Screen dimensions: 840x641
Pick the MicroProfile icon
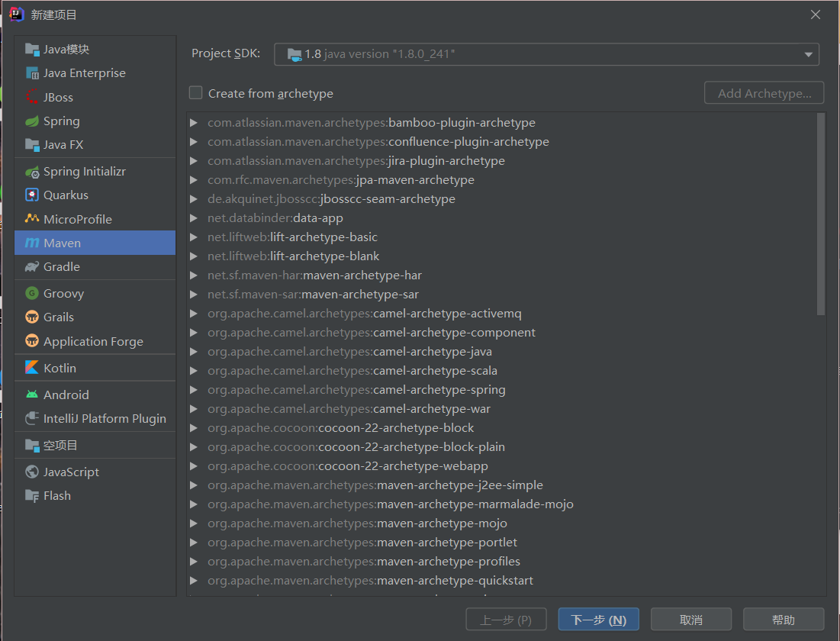point(32,219)
